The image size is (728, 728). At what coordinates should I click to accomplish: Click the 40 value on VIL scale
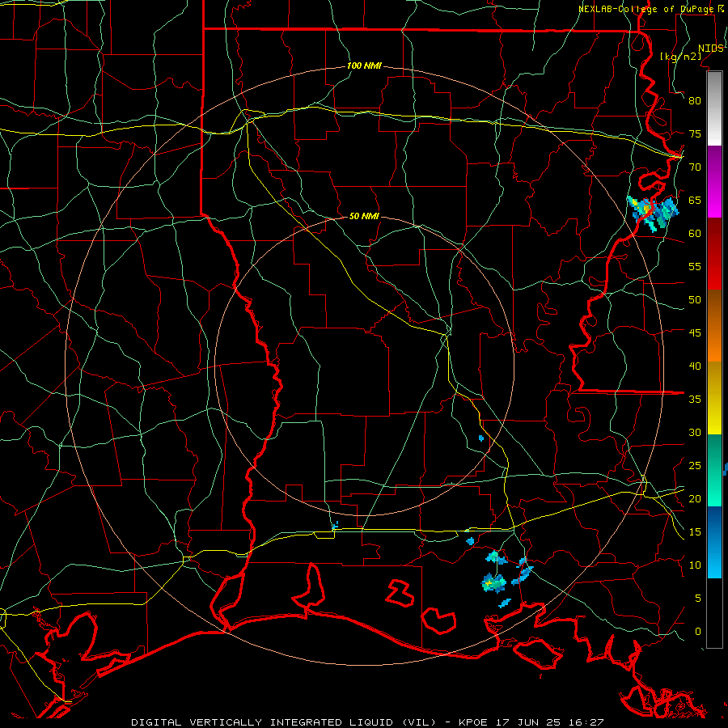click(695, 366)
